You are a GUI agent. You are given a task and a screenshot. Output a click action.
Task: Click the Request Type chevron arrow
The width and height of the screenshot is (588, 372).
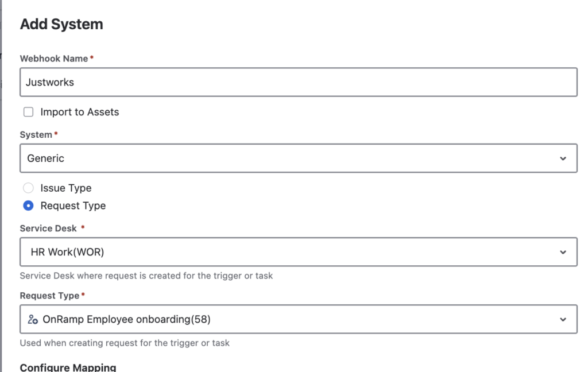563,320
